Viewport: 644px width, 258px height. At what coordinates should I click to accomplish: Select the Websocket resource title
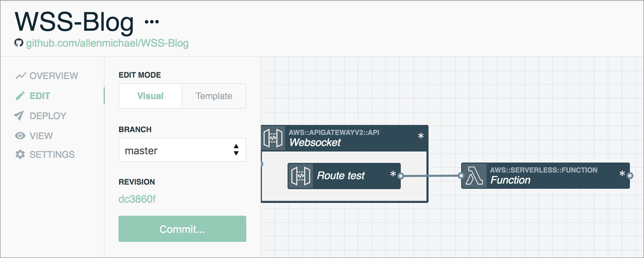315,142
